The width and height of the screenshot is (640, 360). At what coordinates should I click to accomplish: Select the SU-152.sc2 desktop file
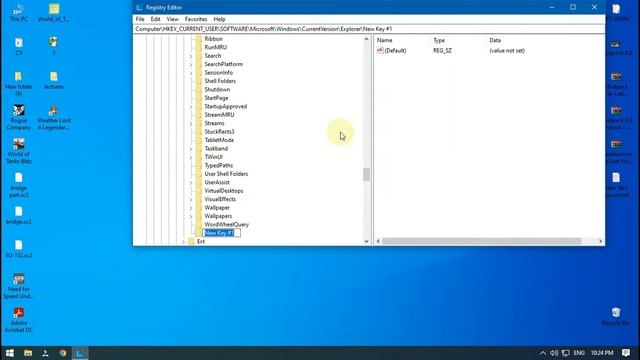click(19, 249)
